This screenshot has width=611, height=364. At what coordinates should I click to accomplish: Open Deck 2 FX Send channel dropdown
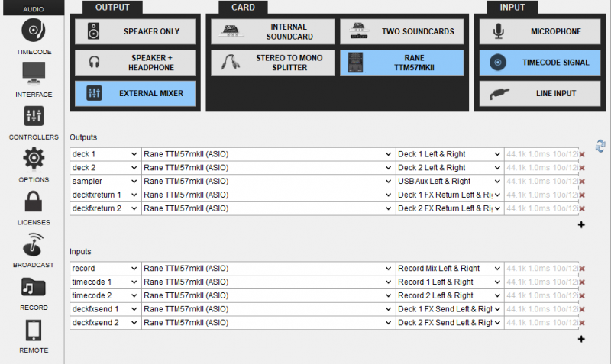450,323
